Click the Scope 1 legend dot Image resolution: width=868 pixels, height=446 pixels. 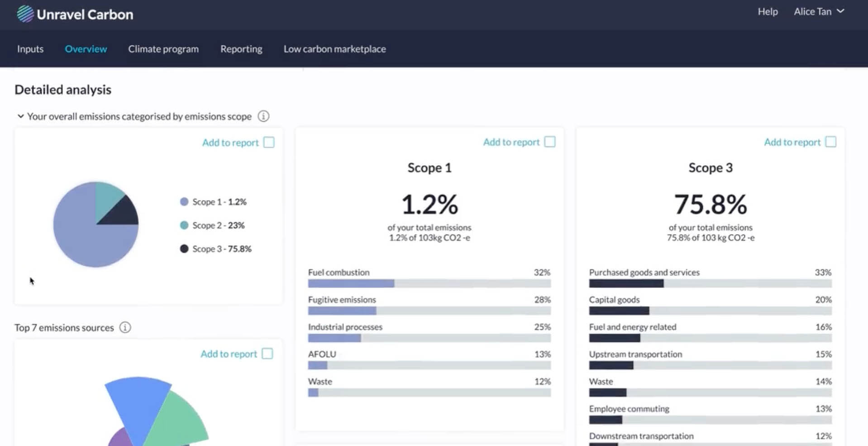pyautogui.click(x=184, y=202)
